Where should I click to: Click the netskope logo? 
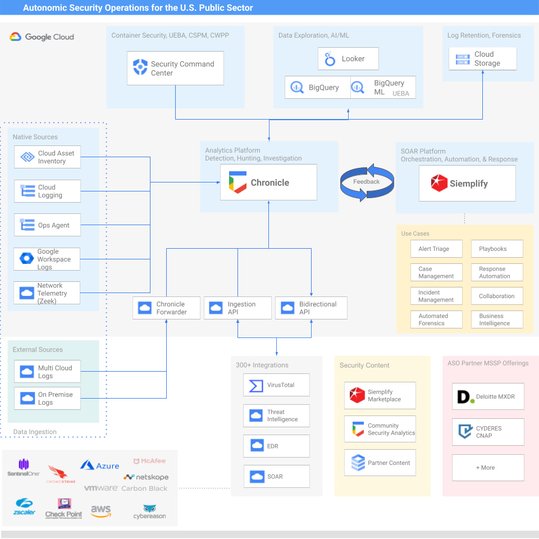[146, 477]
